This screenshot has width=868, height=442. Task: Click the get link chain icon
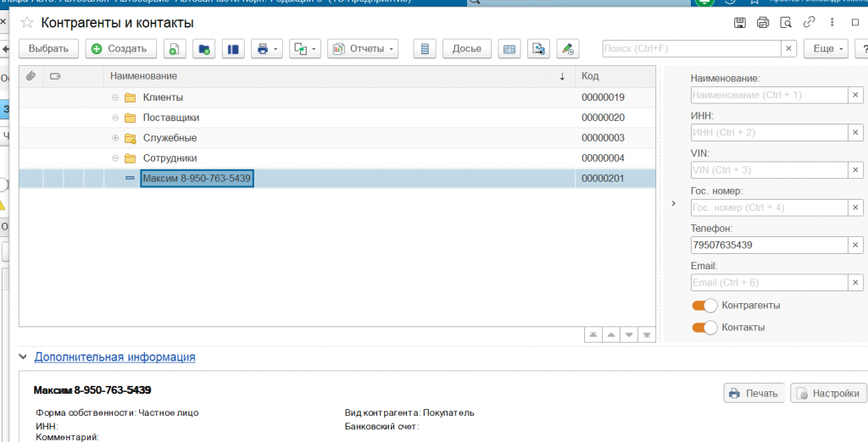pyautogui.click(x=810, y=22)
